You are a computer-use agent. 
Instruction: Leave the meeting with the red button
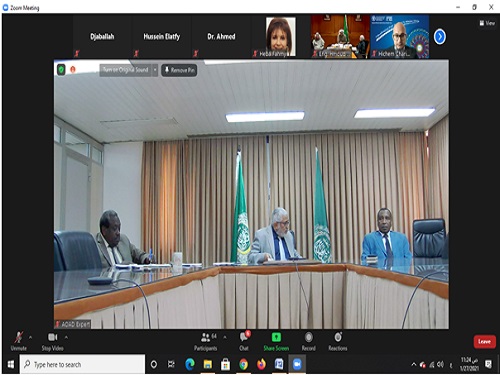tap(484, 342)
